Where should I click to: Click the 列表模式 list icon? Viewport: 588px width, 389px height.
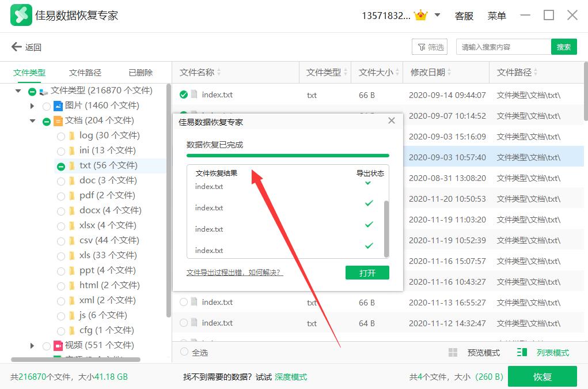pos(522,352)
